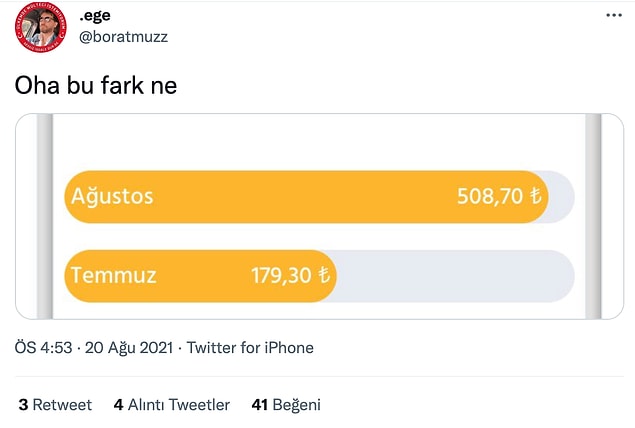The image size is (635, 428).
Task: Open the attached bill comparison image
Action: (x=320, y=217)
